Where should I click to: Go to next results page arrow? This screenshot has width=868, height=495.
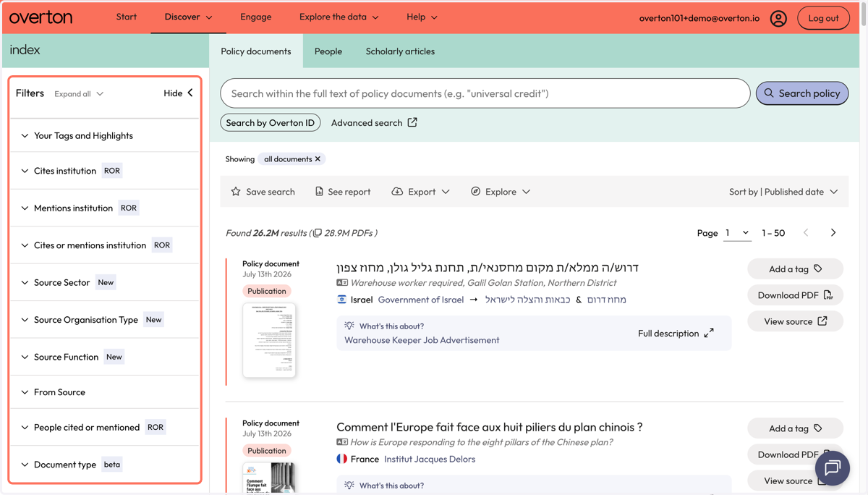(833, 233)
